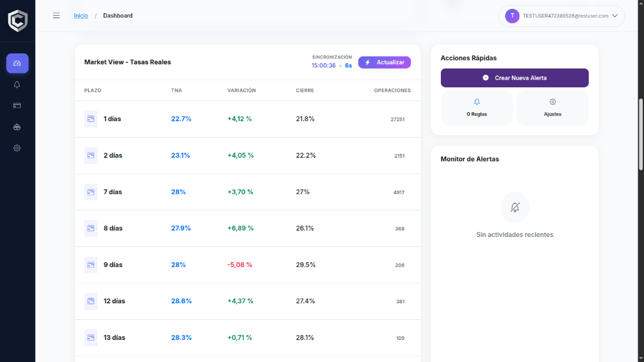
Task: Toggle the hamburger menu in the header
Action: click(x=56, y=16)
